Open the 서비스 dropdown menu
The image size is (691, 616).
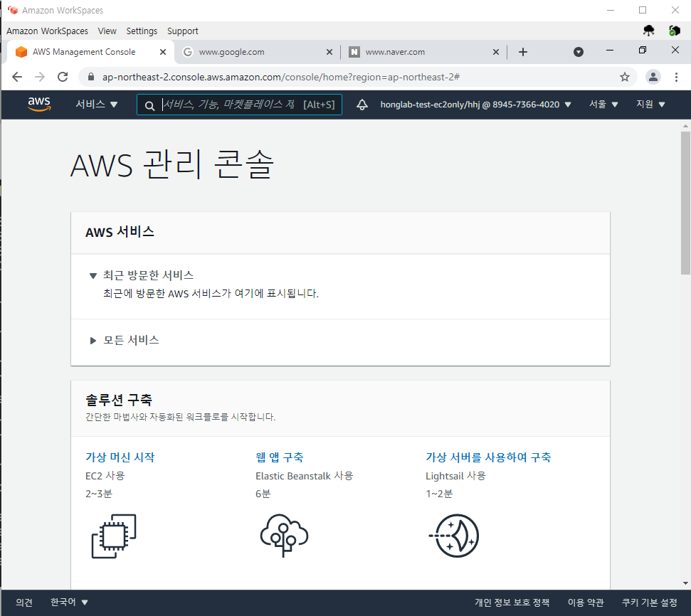96,105
